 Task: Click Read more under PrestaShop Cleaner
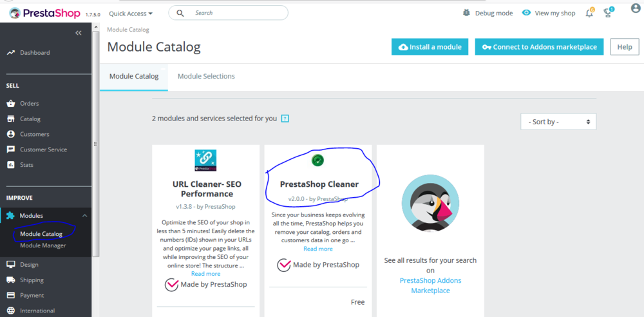318,249
